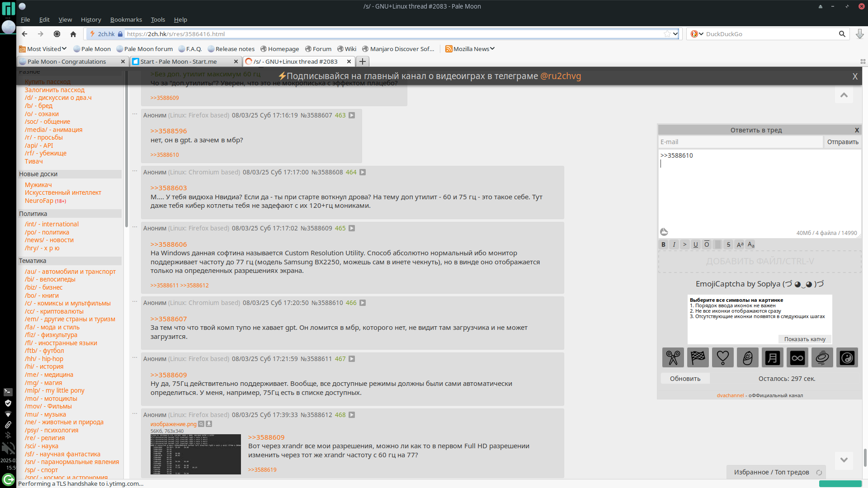Open the File menu
Image resolution: width=868 pixels, height=488 pixels.
25,19
